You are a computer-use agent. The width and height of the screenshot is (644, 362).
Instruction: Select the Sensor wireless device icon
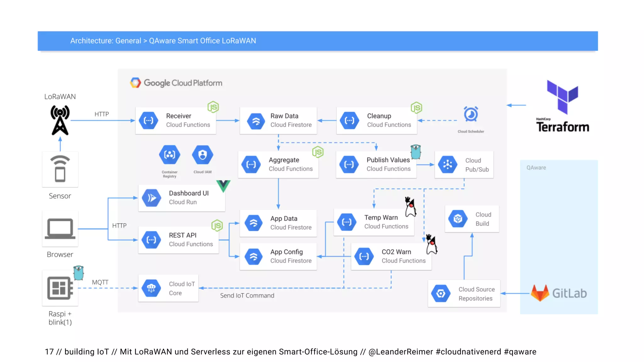click(60, 169)
